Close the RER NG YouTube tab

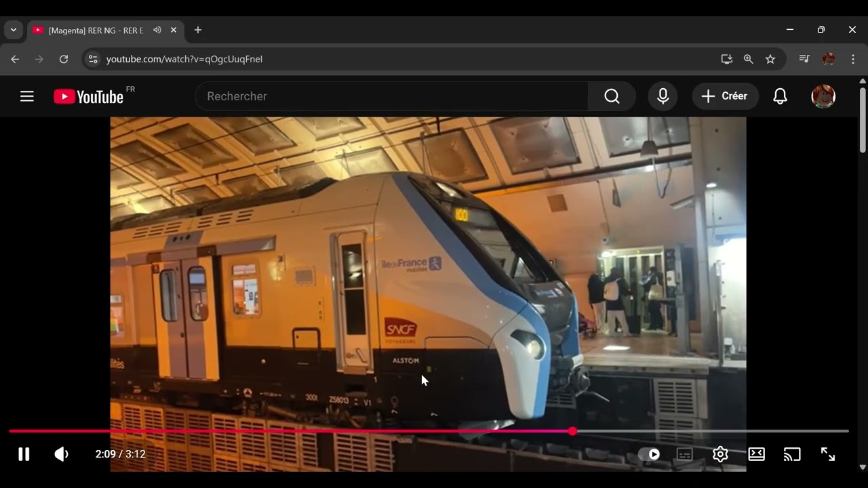174,30
